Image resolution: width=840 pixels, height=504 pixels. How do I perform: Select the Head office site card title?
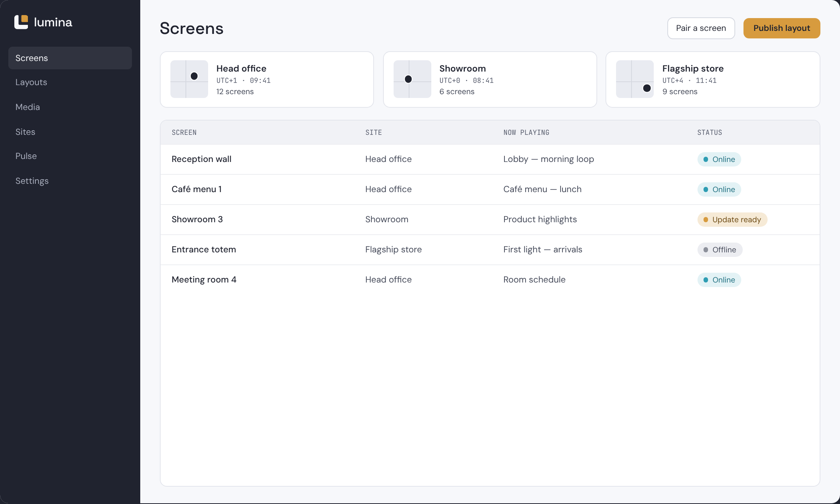[241, 69]
